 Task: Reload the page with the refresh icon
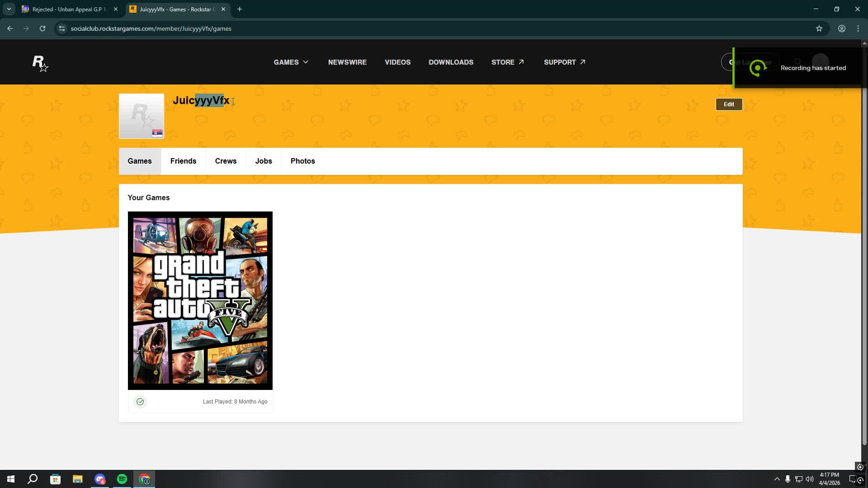[42, 28]
